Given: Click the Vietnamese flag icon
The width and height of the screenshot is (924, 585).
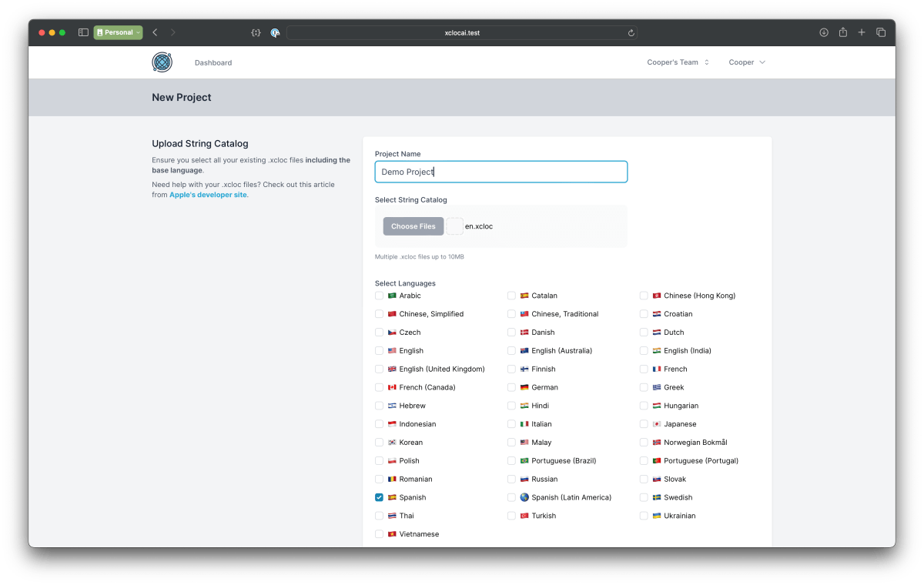Looking at the screenshot, I should [392, 534].
